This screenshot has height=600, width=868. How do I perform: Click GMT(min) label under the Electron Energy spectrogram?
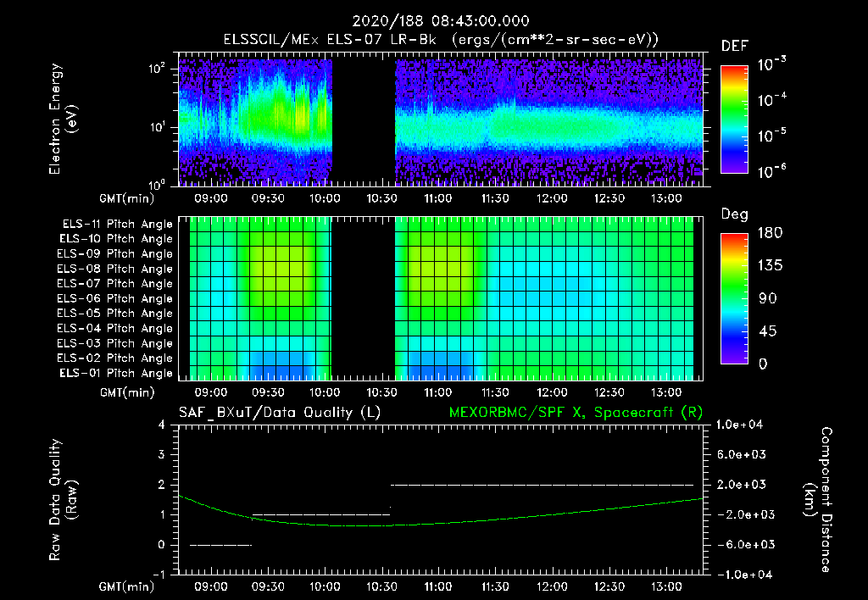127,198
